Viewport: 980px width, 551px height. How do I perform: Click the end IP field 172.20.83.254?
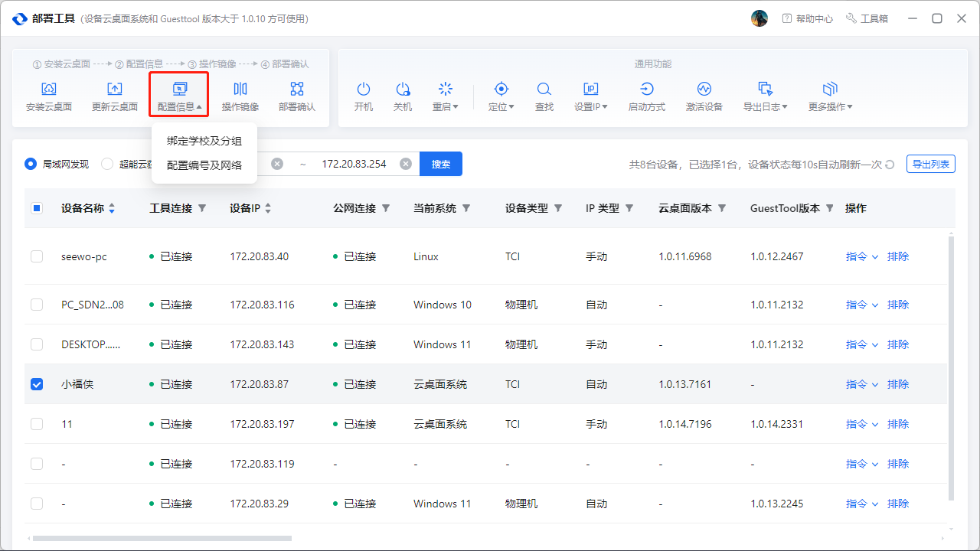point(354,164)
